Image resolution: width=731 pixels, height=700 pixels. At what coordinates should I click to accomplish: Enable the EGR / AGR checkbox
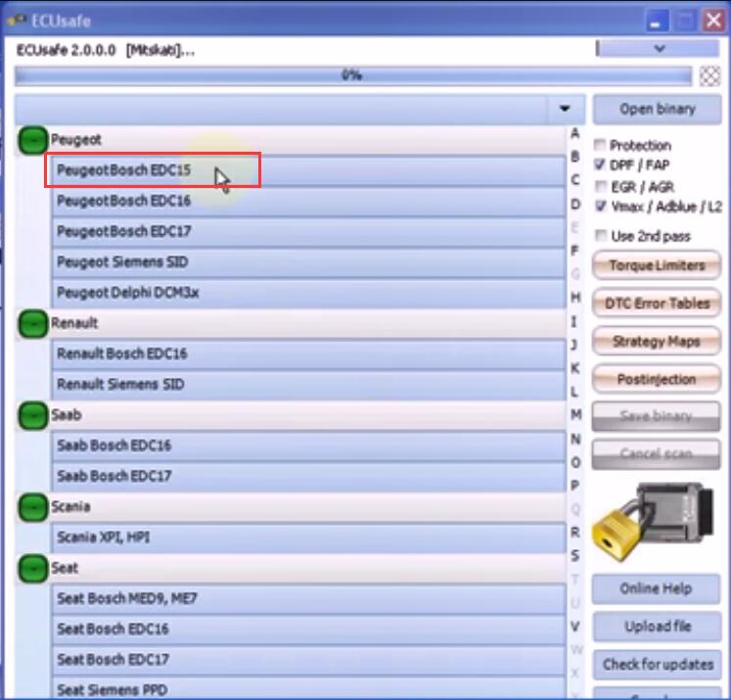(601, 187)
